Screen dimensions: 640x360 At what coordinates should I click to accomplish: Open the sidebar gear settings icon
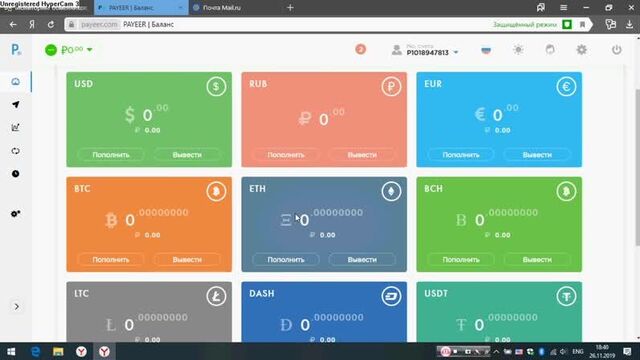tap(16, 213)
